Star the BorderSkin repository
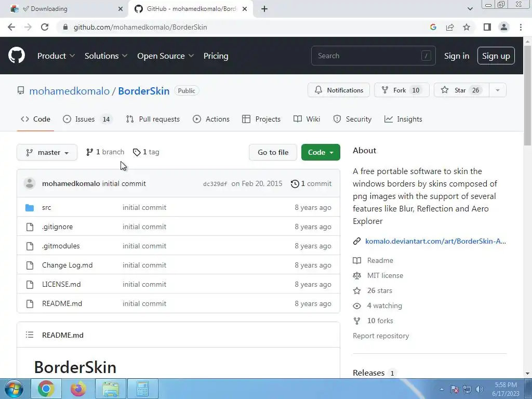This screenshot has width=532, height=399. click(x=461, y=90)
